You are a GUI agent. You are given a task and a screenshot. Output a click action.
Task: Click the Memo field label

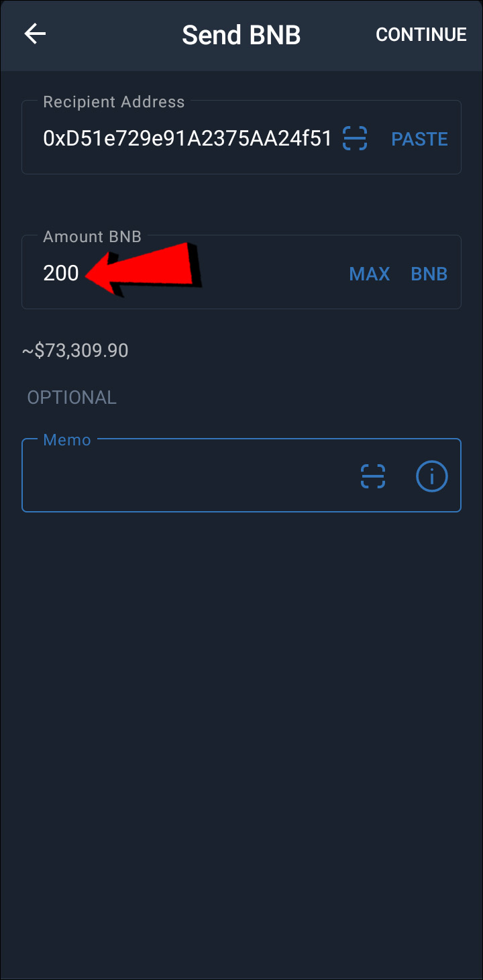[x=67, y=440]
